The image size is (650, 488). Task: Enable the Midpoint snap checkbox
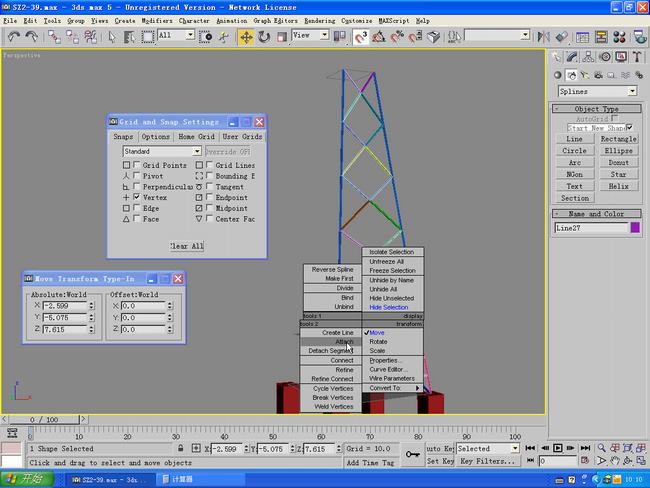point(209,208)
